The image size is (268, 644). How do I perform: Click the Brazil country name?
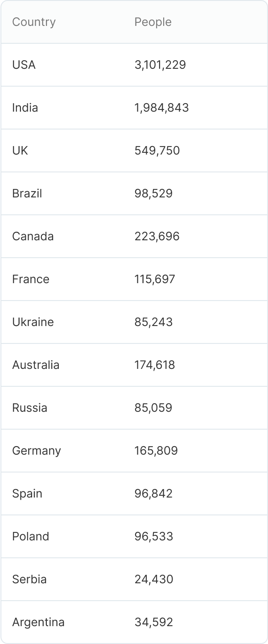click(x=27, y=193)
